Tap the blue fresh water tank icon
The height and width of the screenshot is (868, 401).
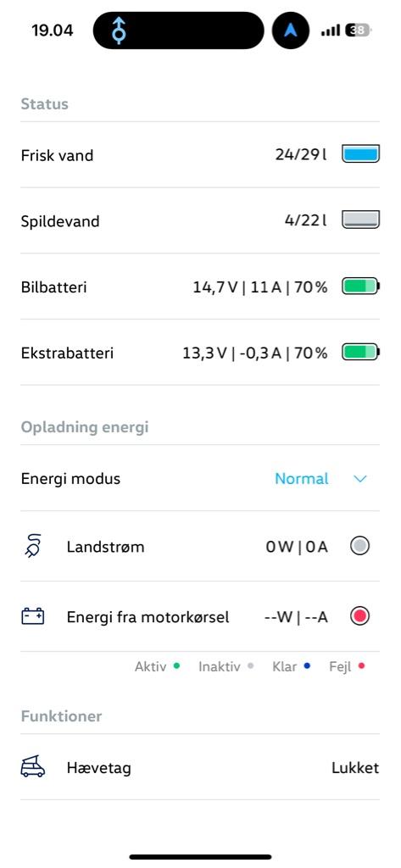click(x=360, y=154)
